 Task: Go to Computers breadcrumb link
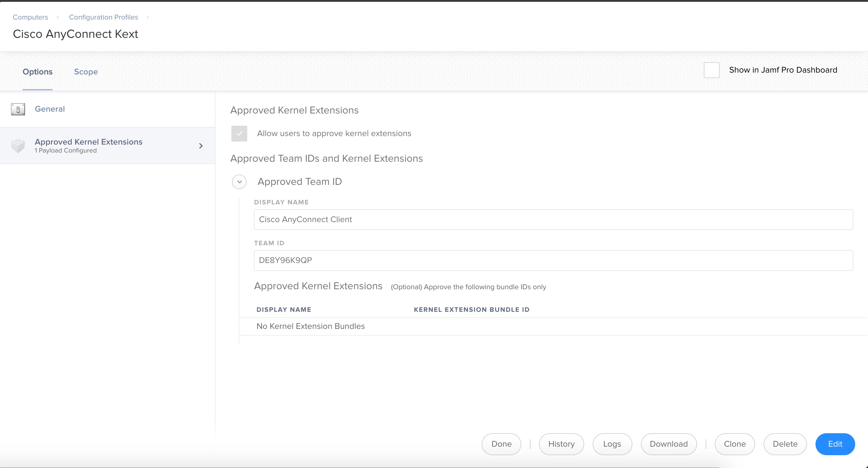30,17
